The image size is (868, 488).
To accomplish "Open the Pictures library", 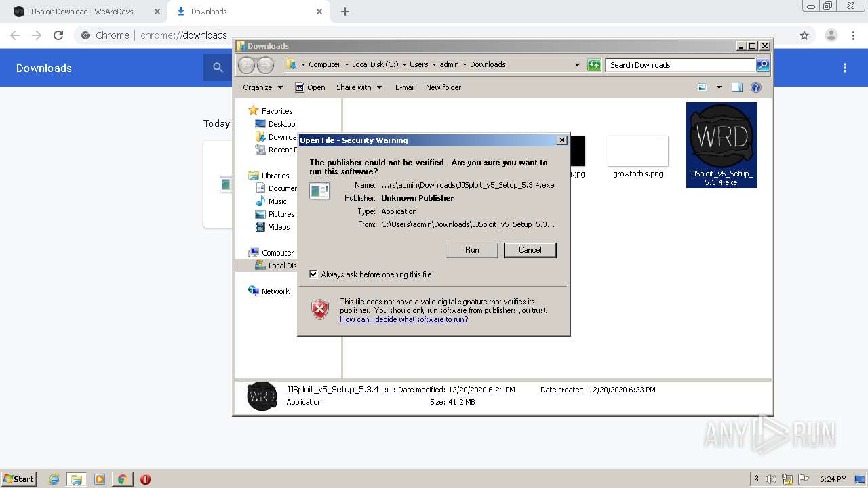I will [x=281, y=214].
